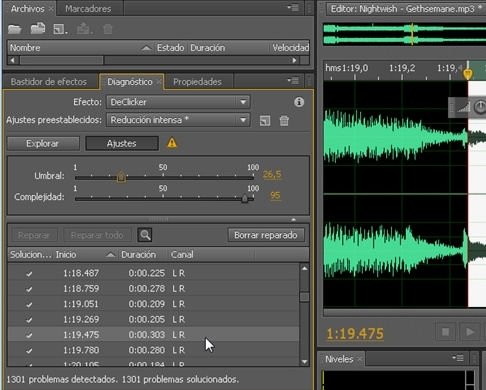Click the Complejidad slider handle
This screenshot has height=390, width=486.
click(245, 198)
